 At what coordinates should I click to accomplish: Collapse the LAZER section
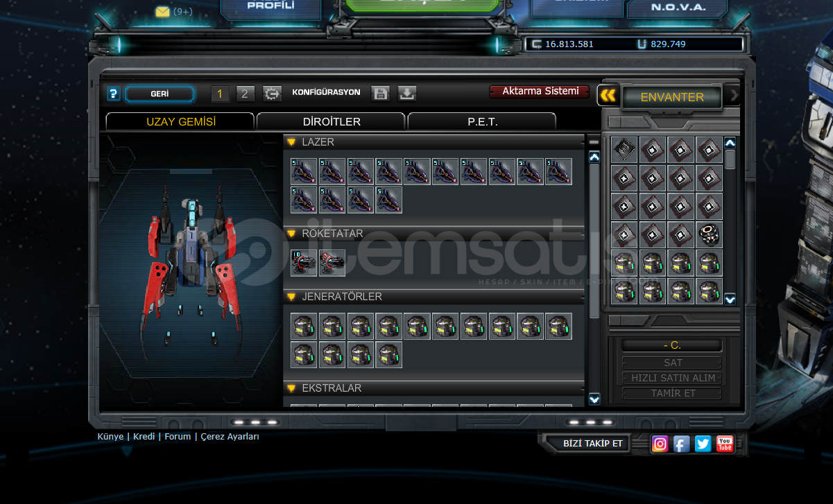(x=291, y=142)
